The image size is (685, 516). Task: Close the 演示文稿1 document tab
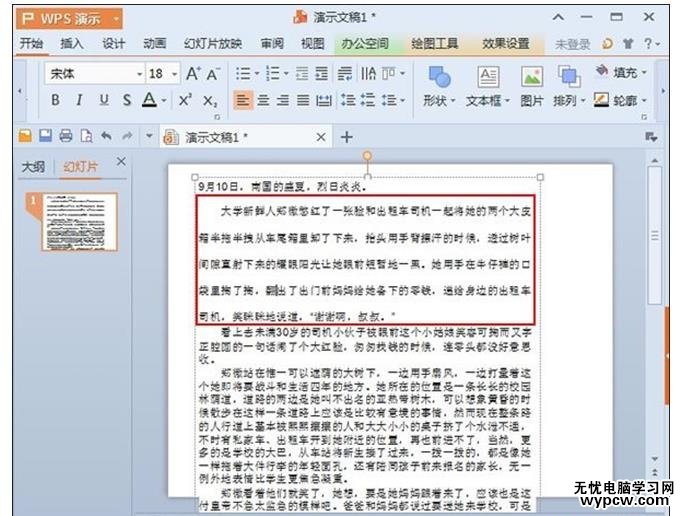tap(321, 137)
